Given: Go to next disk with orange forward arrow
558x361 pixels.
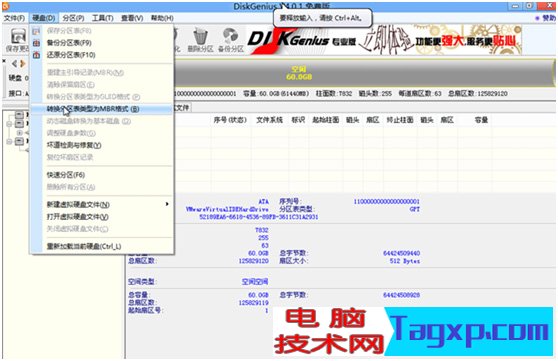Looking at the screenshot, I should point(23,64).
